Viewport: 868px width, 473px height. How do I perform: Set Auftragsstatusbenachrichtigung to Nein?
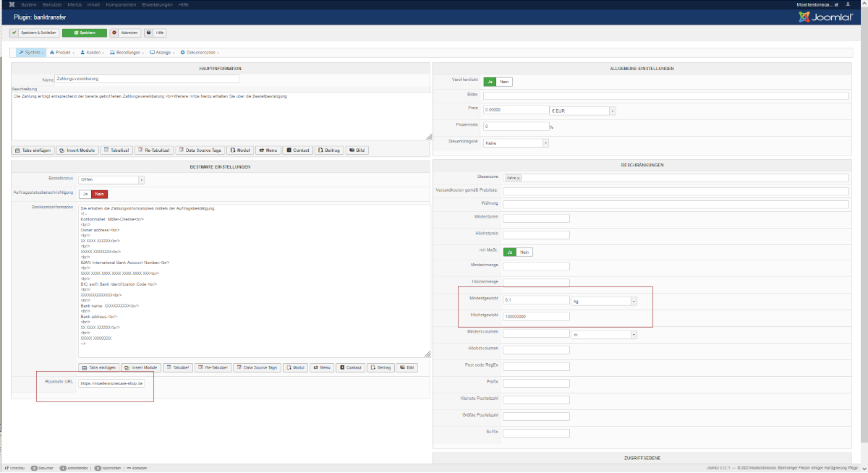pyautogui.click(x=101, y=194)
